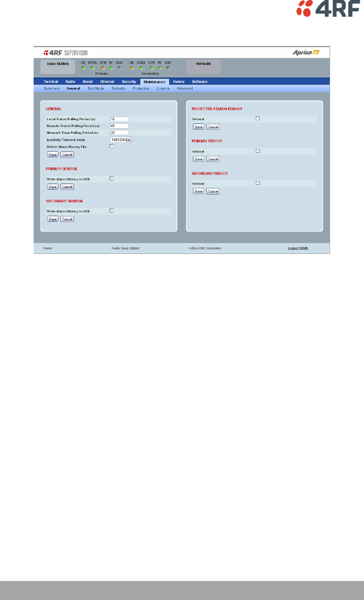364x600 pixels.
Task: Click the 4RF Supervisor logo
Action: [66, 53]
